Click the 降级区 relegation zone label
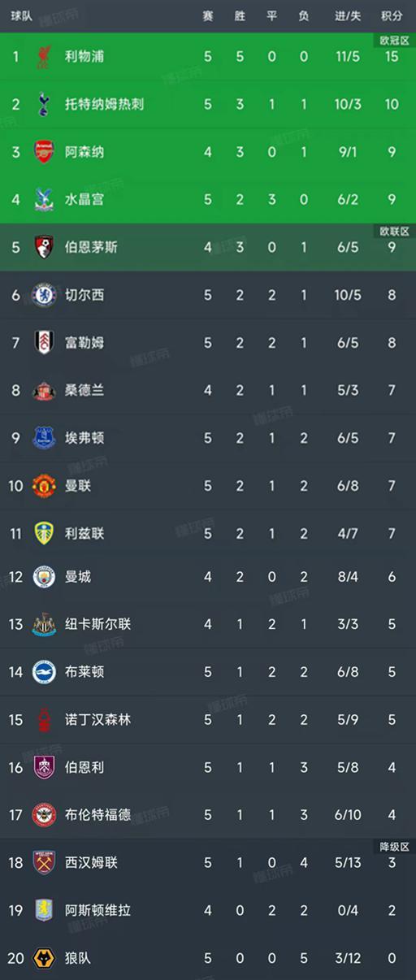 [394, 846]
